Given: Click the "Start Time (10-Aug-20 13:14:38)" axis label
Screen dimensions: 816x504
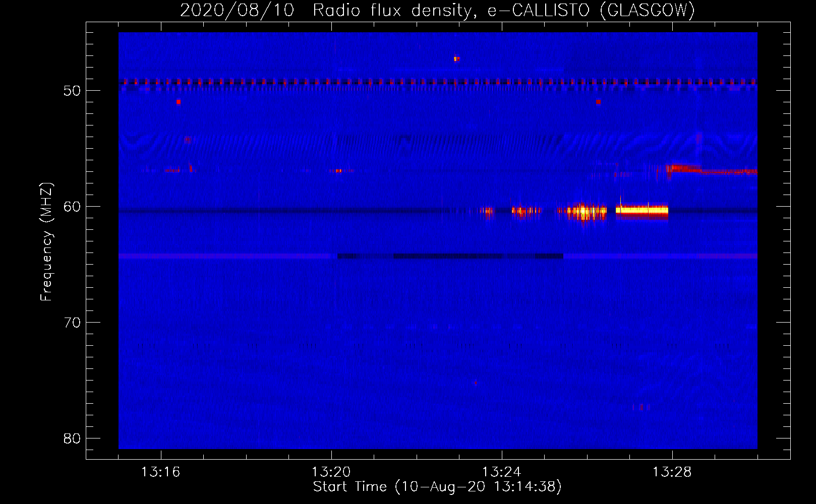Looking at the screenshot, I should (437, 486).
